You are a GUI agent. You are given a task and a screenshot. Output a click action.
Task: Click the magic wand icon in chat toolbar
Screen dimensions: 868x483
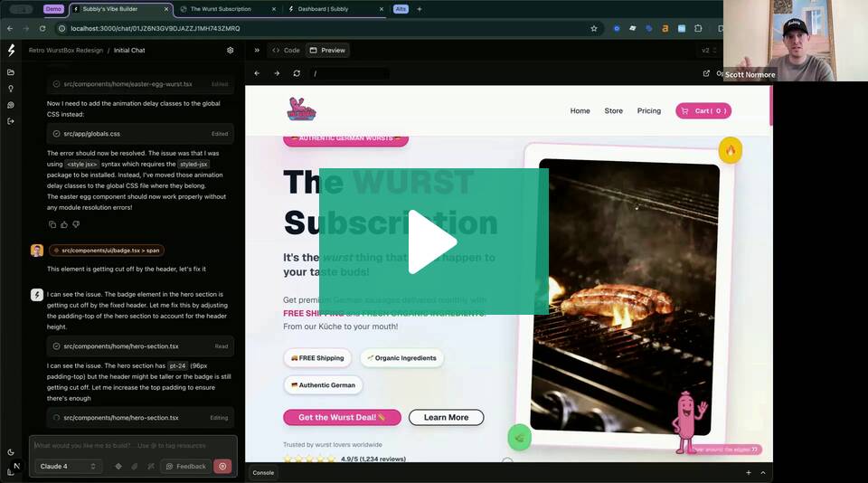coord(151,467)
